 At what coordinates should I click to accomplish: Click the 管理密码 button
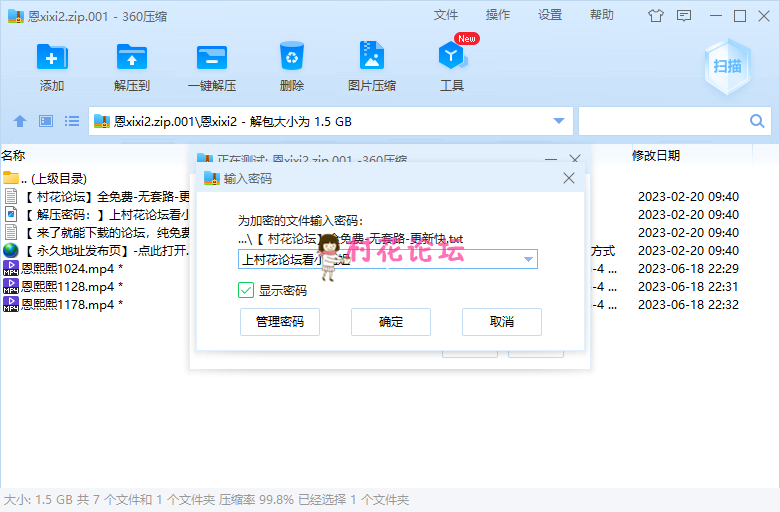point(280,322)
